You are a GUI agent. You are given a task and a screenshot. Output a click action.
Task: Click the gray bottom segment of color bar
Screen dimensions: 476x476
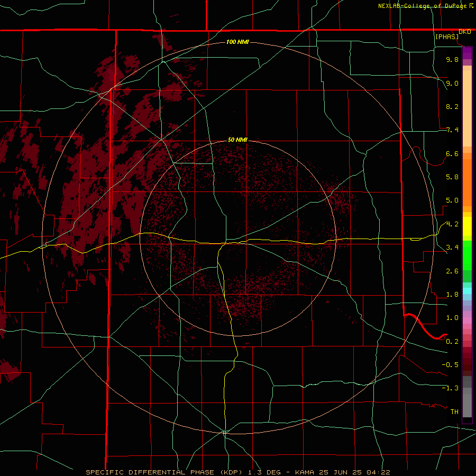(467, 405)
